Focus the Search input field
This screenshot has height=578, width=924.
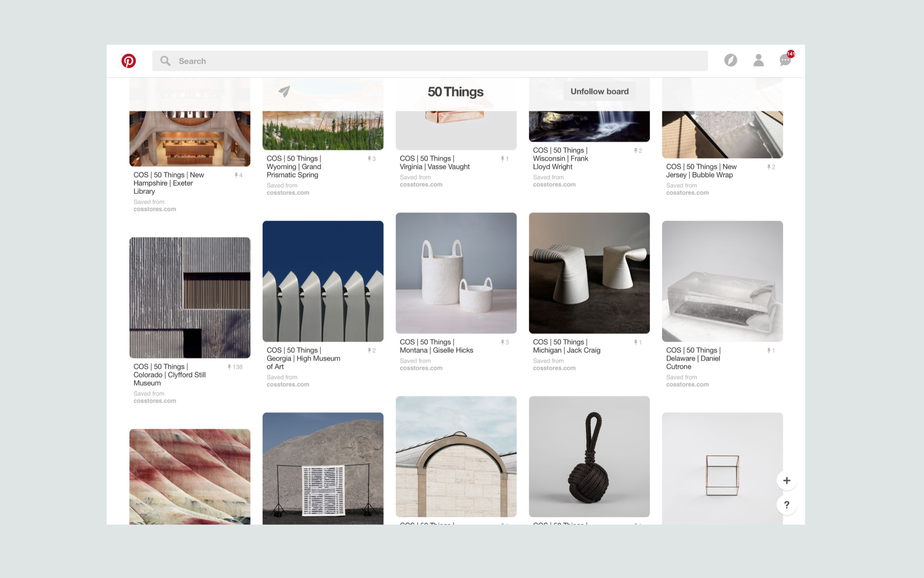430,61
